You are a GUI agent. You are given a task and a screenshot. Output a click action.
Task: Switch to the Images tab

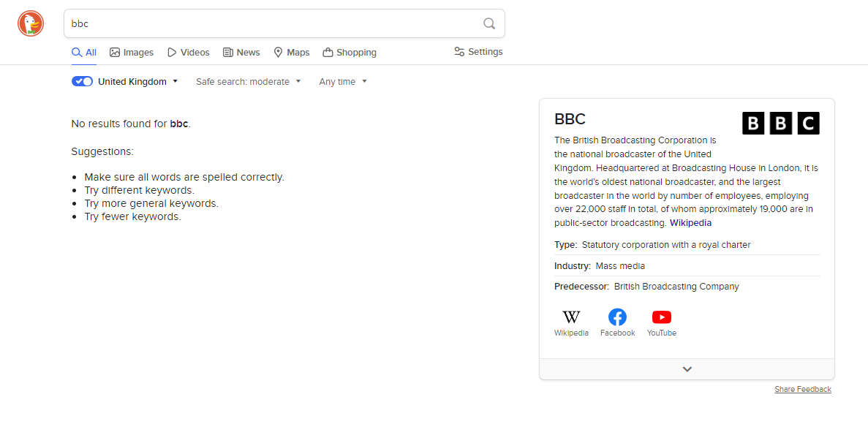pos(132,53)
